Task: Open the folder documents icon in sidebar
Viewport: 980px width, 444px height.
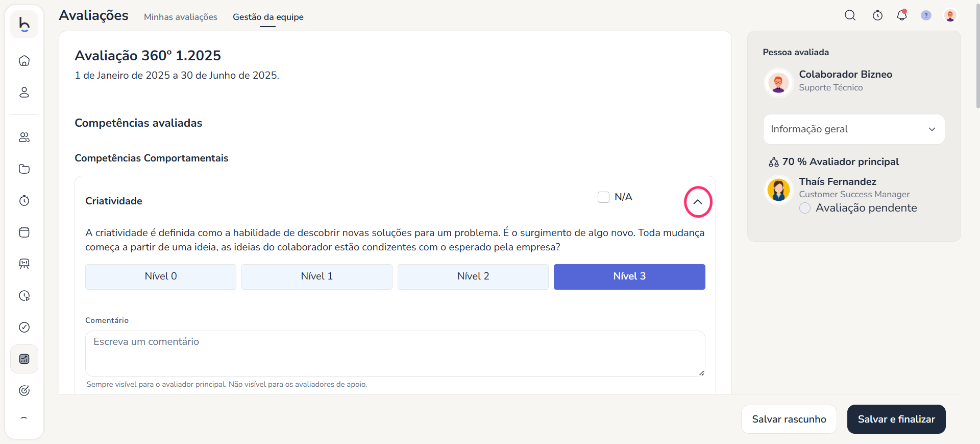Action: pos(24,169)
